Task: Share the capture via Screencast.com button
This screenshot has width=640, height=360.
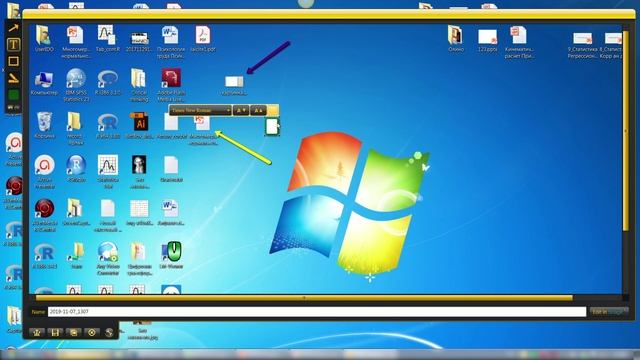Action: pos(37,332)
